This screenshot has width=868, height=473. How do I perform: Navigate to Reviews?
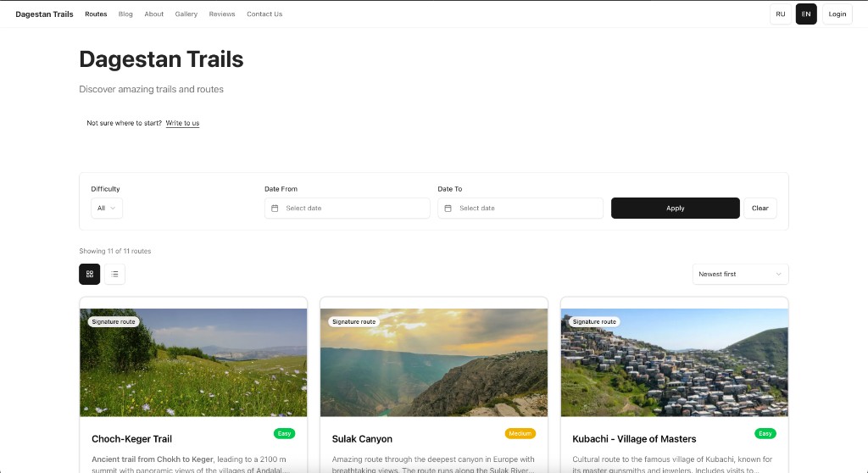click(222, 14)
